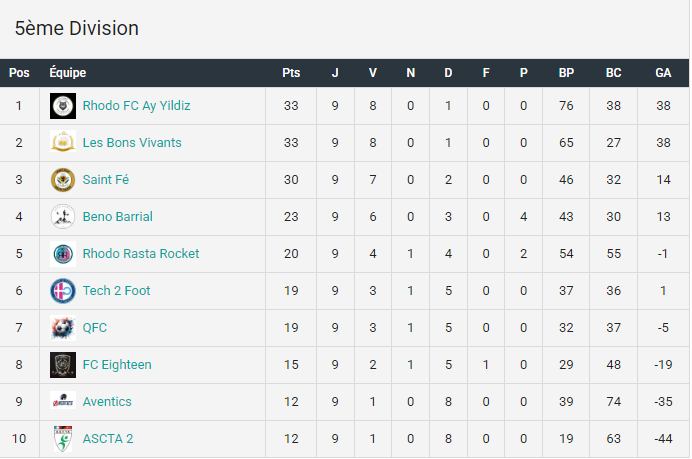
Task: Click the Tech 2 Foot team badge
Action: click(x=63, y=291)
